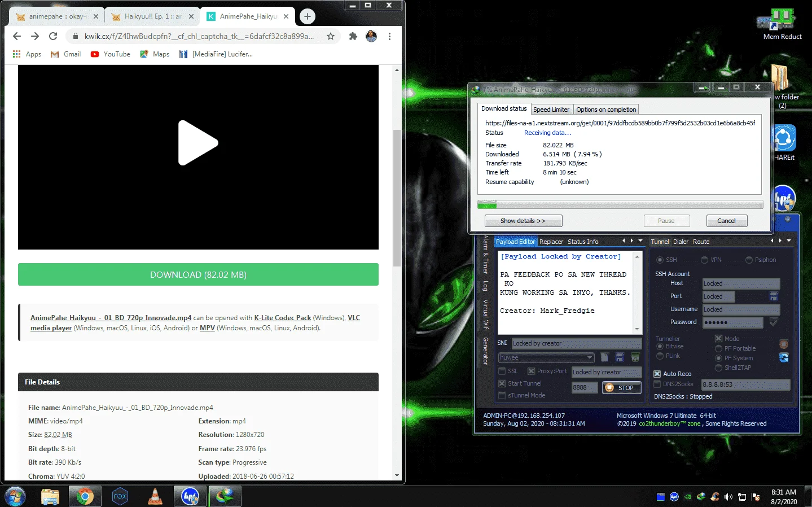Reload the kwik.cx page
Image resolution: width=812 pixels, height=507 pixels.
tap(53, 36)
